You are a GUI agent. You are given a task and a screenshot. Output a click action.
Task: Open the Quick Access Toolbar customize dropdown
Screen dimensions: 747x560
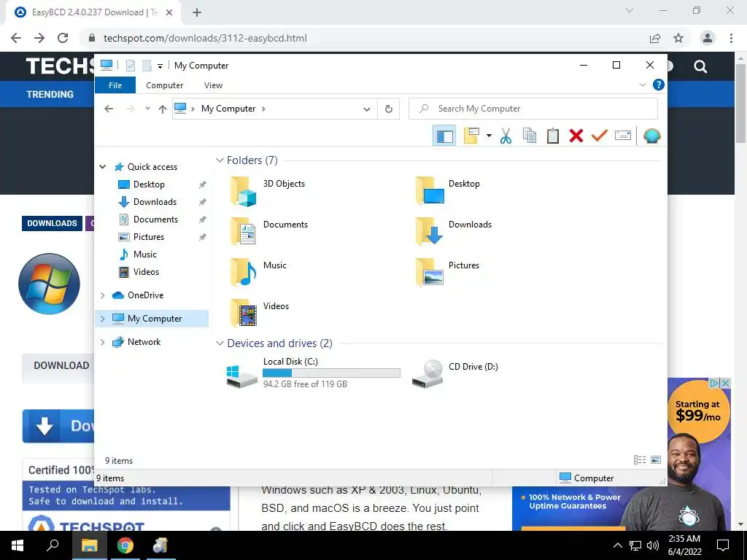(x=160, y=66)
